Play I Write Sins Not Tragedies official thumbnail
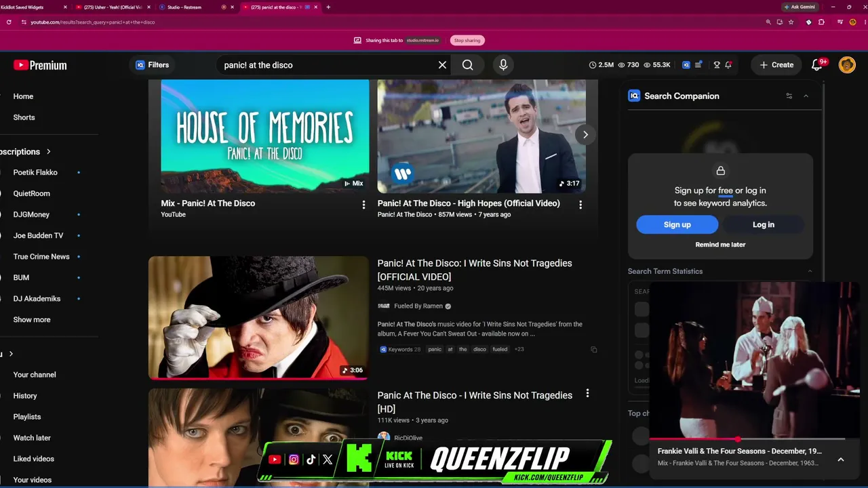The width and height of the screenshot is (868, 488). point(258,318)
